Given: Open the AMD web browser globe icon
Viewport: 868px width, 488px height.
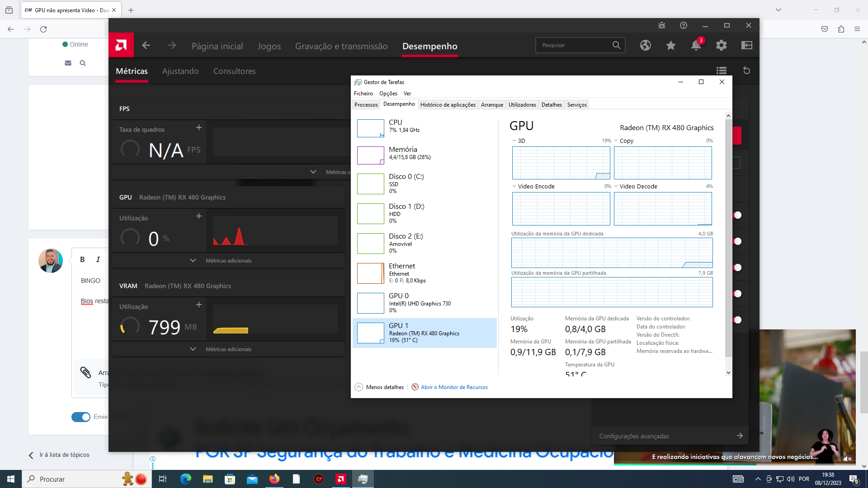Looking at the screenshot, I should [646, 45].
